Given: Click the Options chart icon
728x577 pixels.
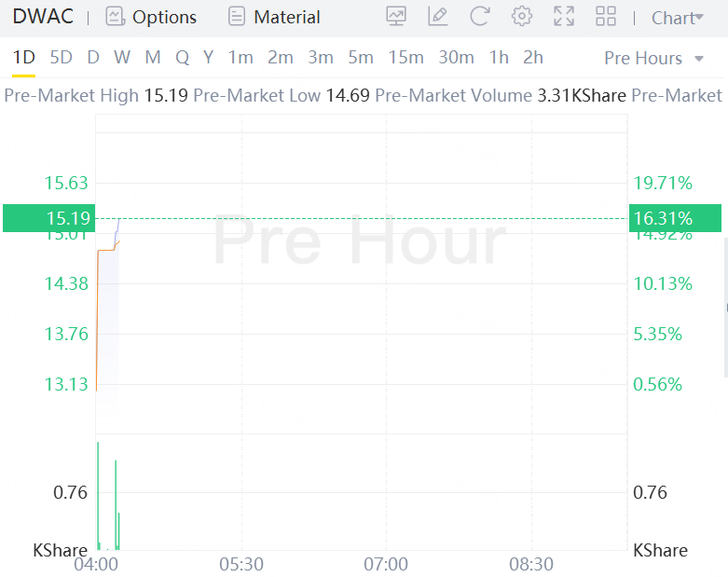Looking at the screenshot, I should coord(116,17).
